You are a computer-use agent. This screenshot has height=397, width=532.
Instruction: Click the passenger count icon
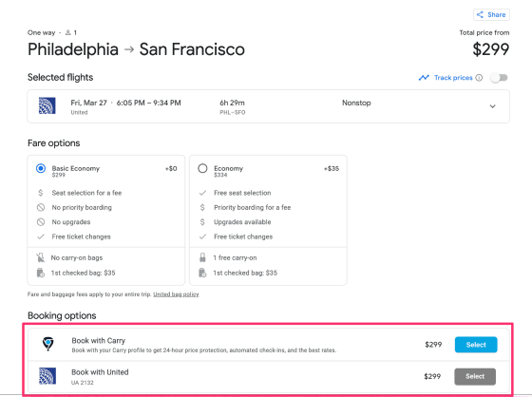pos(67,32)
